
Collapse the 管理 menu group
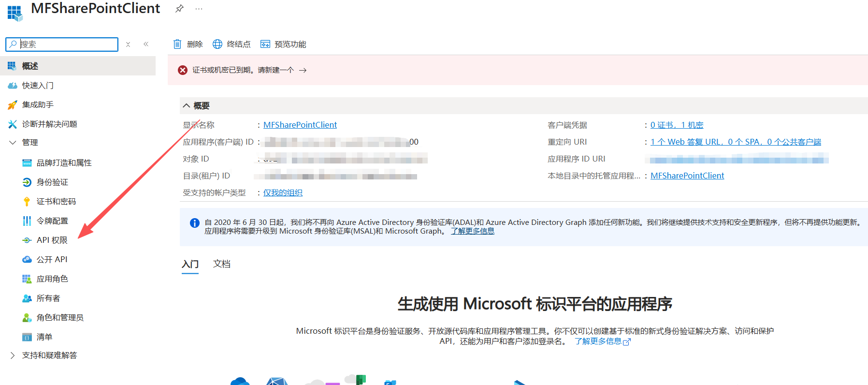tap(13, 142)
